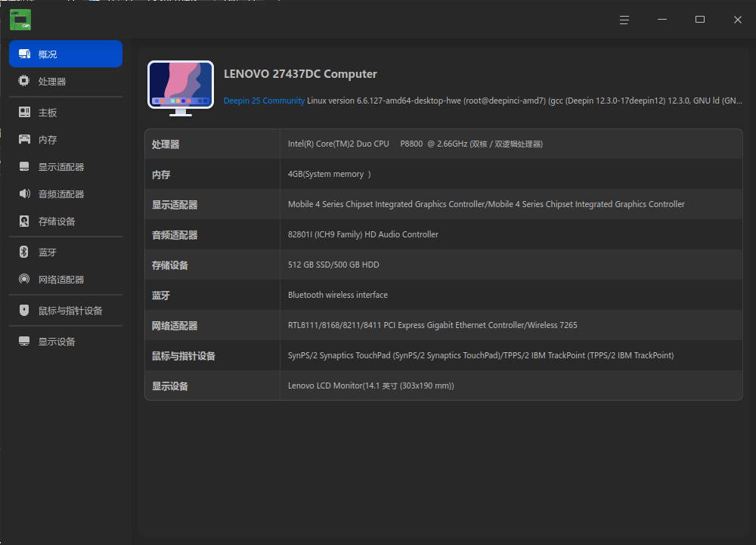Image resolution: width=756 pixels, height=545 pixels.
Task: Open the 鼠标与指针设备 sidebar label
Action: point(70,311)
